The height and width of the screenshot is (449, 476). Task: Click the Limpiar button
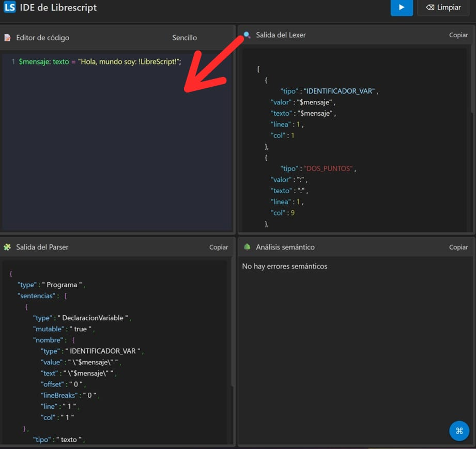(x=443, y=7)
